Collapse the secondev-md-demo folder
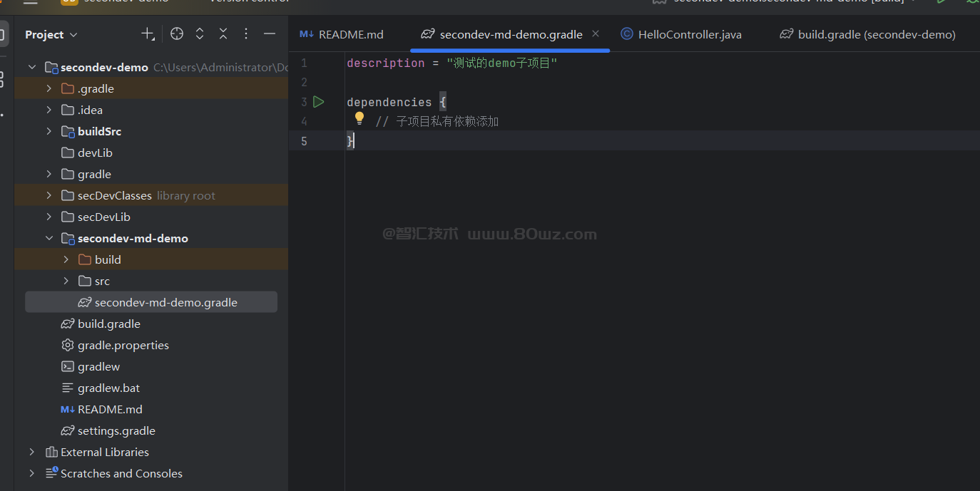980x491 pixels. [x=49, y=238]
